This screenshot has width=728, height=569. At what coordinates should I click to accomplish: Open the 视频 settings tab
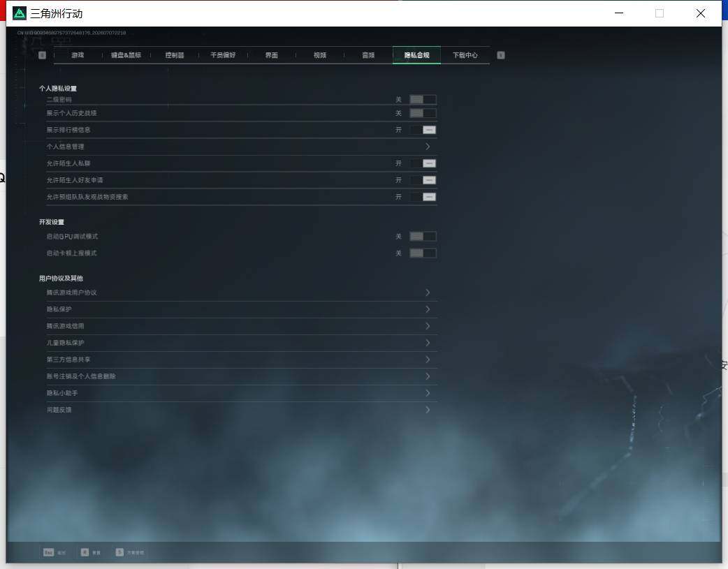coord(320,55)
